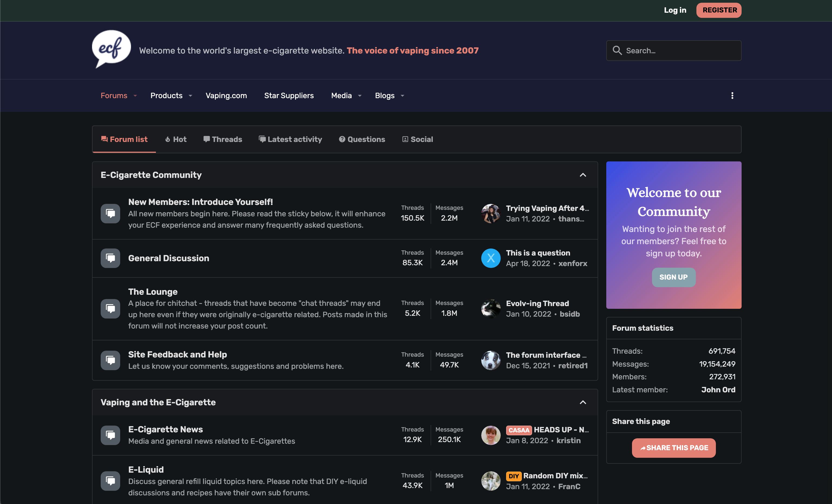Click the SHARE THIS PAGE button

tap(673, 448)
